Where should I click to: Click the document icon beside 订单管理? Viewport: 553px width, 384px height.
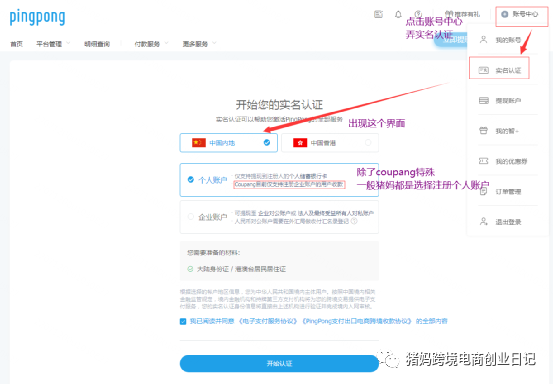pos(484,191)
